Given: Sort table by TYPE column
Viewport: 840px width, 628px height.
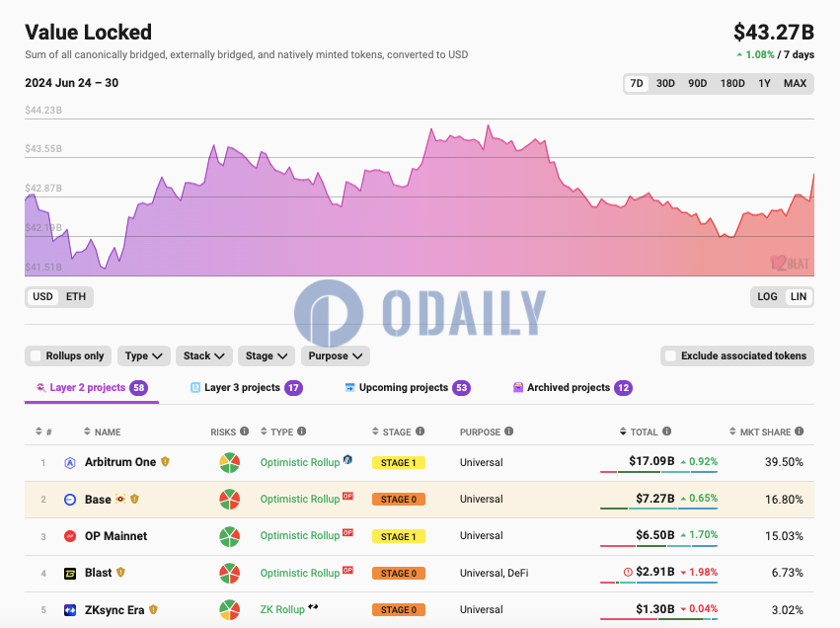Looking at the screenshot, I should coord(276,432).
